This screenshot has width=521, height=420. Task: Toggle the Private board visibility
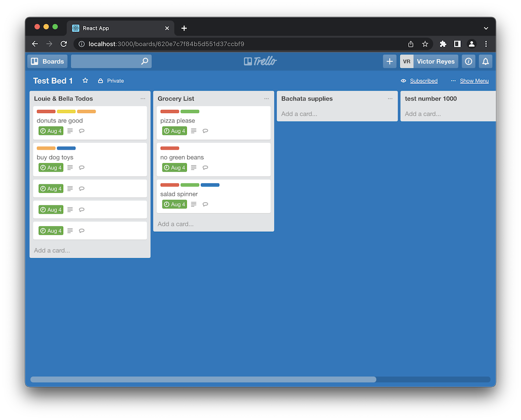click(111, 81)
